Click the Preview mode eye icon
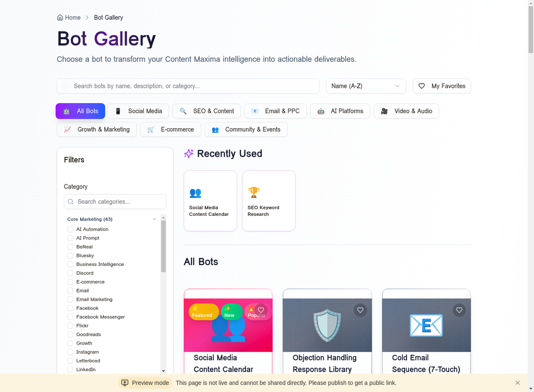The height and width of the screenshot is (392, 534). [x=124, y=382]
